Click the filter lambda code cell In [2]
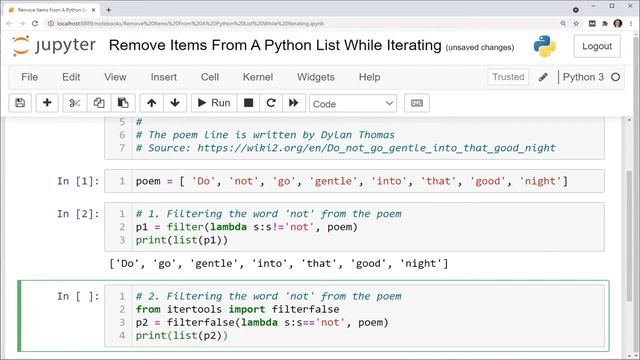Image resolution: width=640 pixels, height=360 pixels. tap(354, 227)
